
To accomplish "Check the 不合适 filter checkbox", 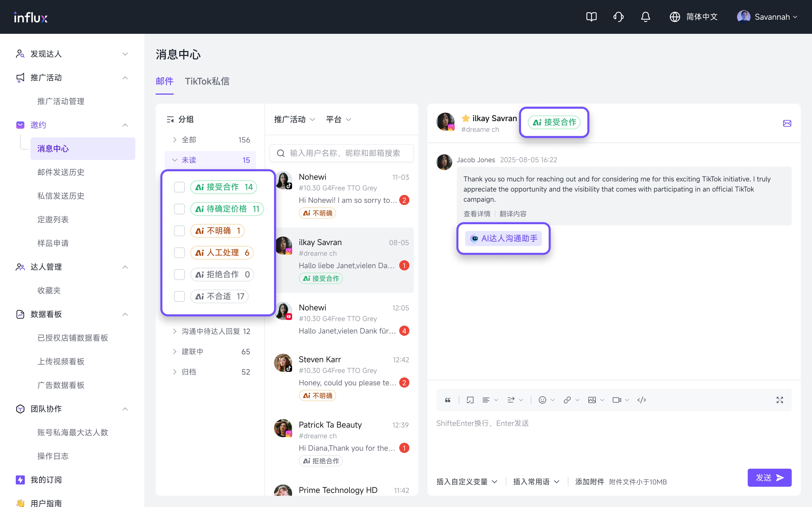I will (x=179, y=296).
